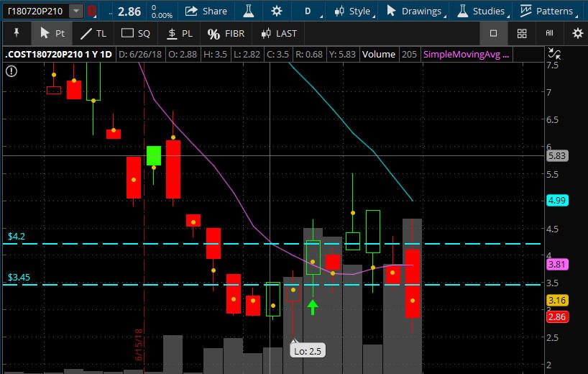Click the SimpleMovingAvg study label
Viewport: 588px width, 374px height.
[466, 55]
